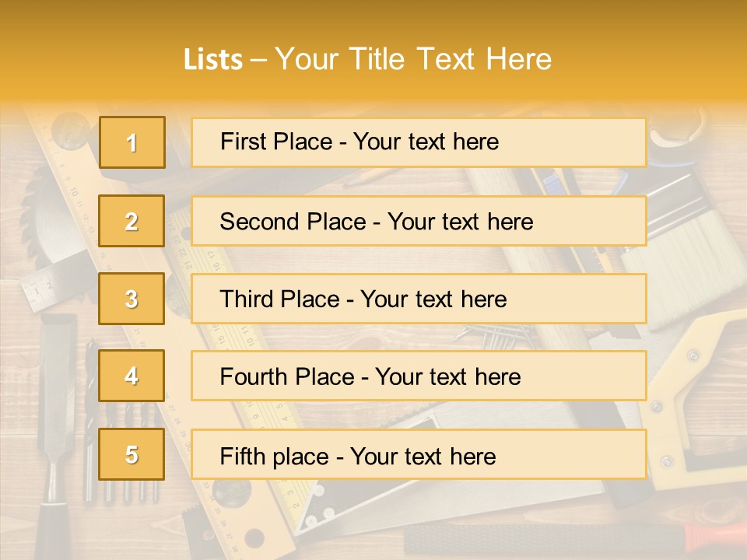Screen dimensions: 747x560
Task: Click the number 1 box
Action: [132, 142]
